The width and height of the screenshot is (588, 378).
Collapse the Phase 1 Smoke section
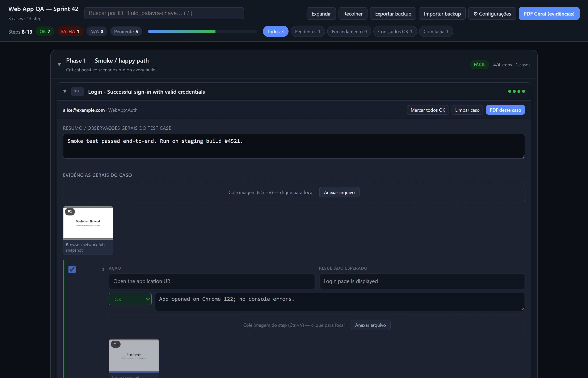tap(59, 64)
